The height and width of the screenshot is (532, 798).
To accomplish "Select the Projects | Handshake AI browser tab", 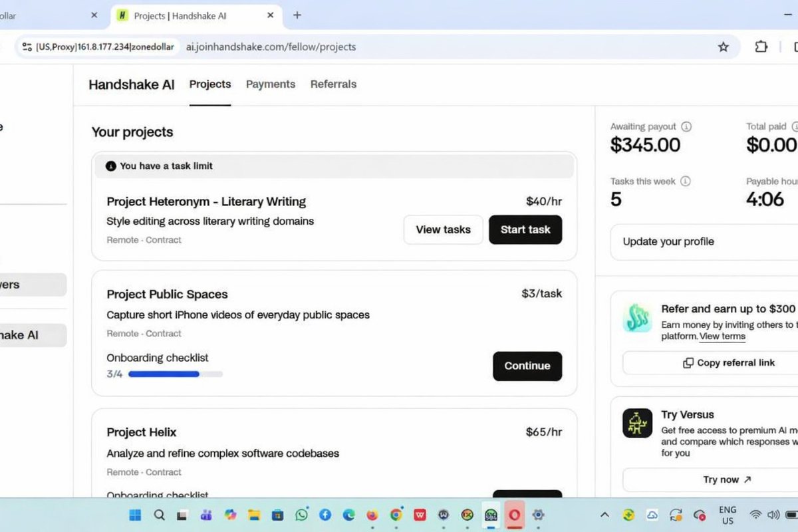I will (196, 15).
